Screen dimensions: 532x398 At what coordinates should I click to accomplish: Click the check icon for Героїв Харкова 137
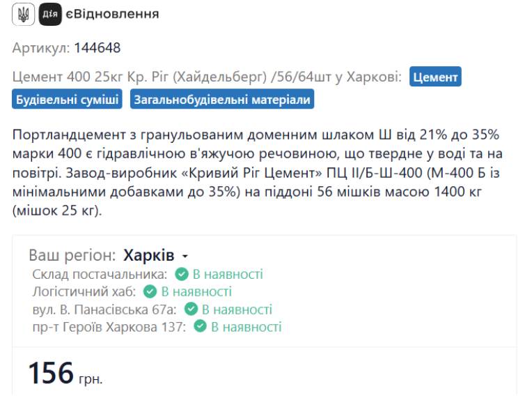click(x=200, y=327)
